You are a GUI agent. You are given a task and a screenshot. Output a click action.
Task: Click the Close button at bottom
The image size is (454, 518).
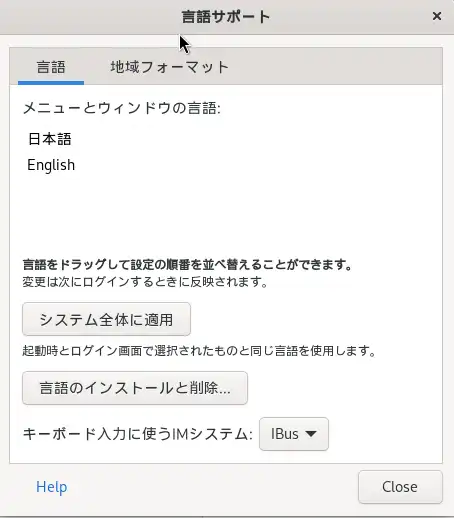coord(400,487)
